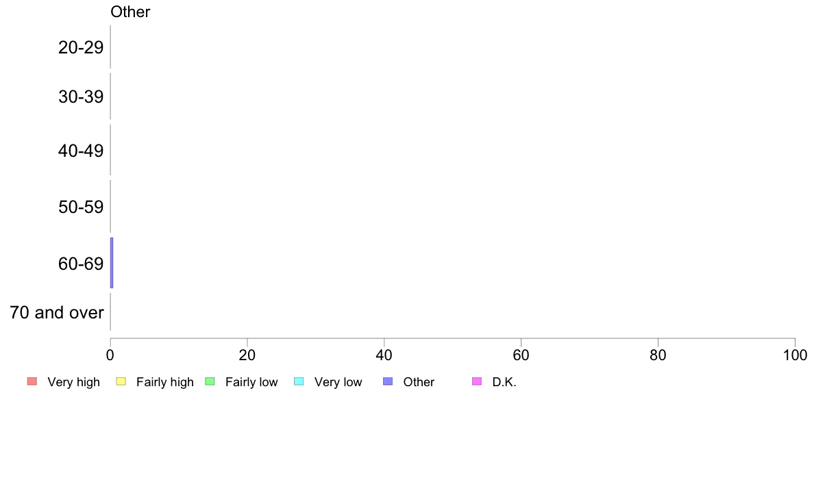
Task: Click the chart title Other
Action: pos(130,12)
